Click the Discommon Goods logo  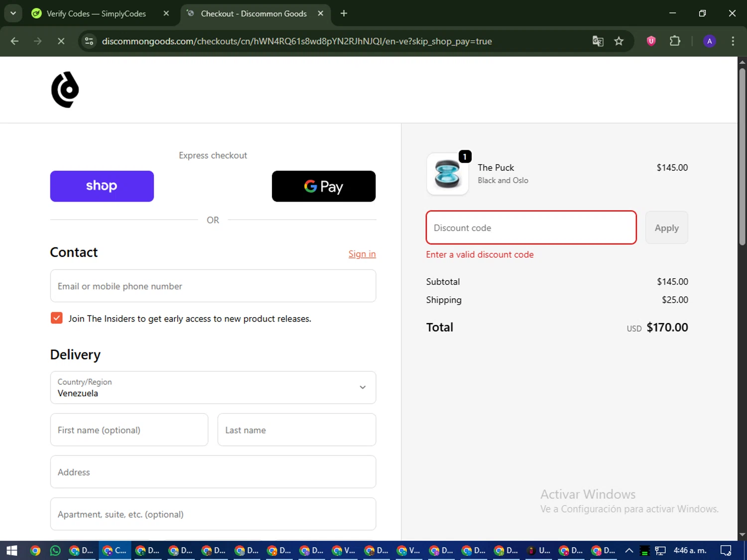tap(65, 90)
